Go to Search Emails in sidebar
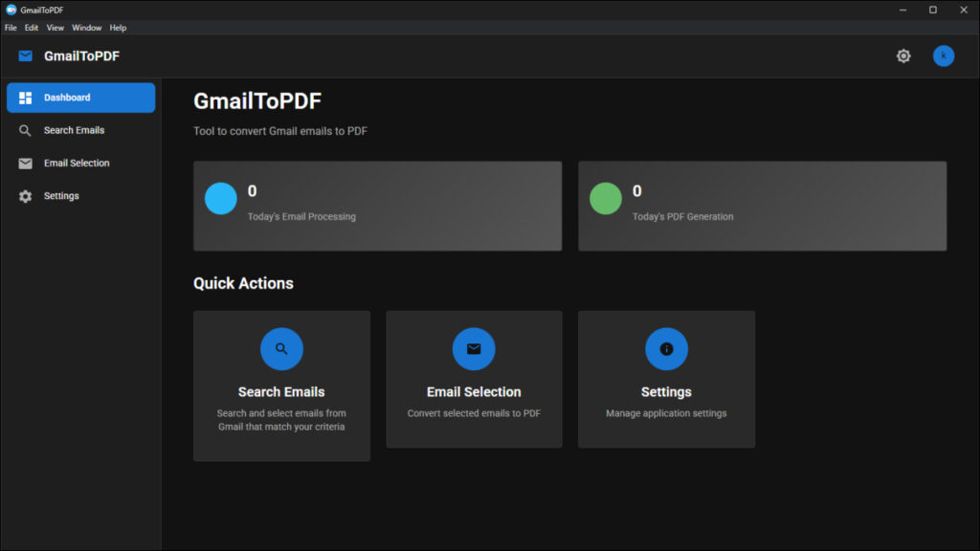980x551 pixels. click(80, 130)
